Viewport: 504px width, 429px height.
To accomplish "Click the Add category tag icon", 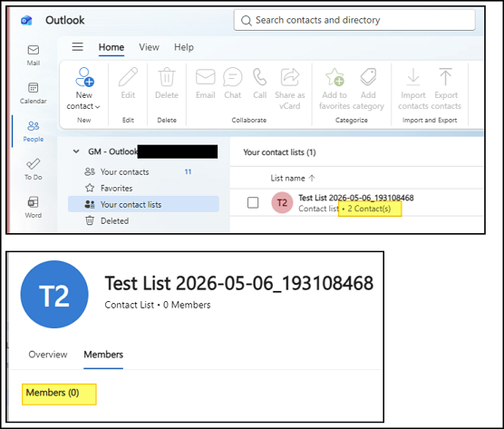I will 368,76.
